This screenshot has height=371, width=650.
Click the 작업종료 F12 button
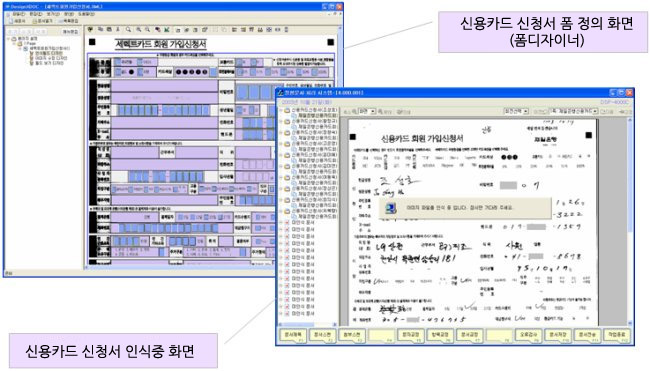617,335
